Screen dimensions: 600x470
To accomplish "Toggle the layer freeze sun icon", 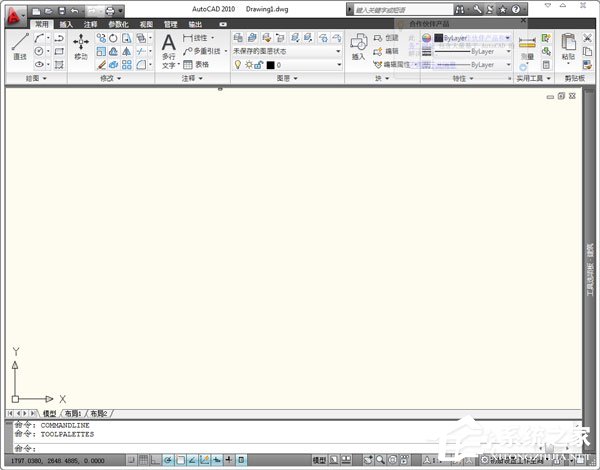I will coord(247,64).
